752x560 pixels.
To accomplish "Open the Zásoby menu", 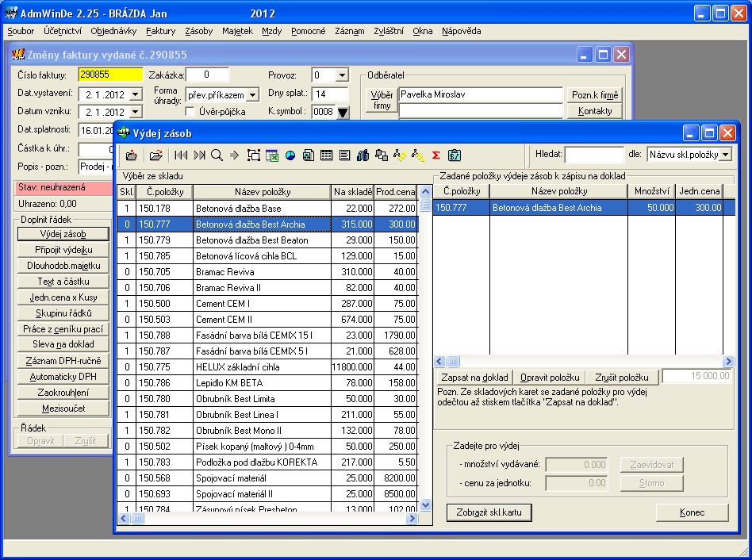I will [x=199, y=31].
